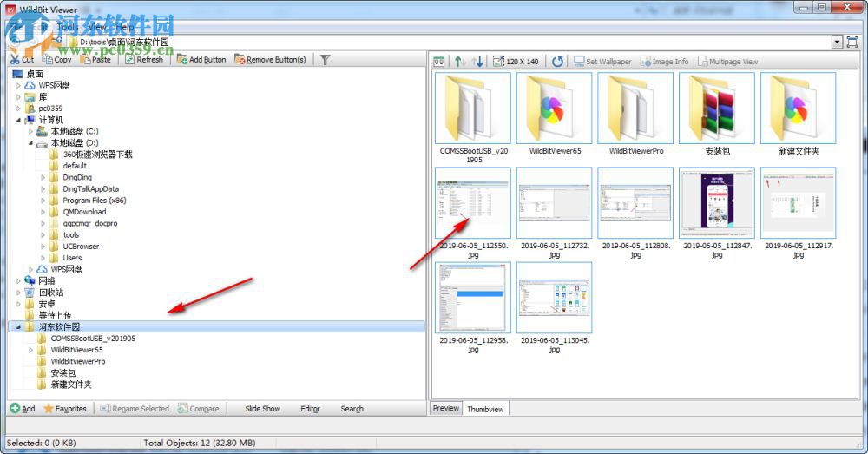Click the Compare button
868x454 pixels.
coord(198,409)
